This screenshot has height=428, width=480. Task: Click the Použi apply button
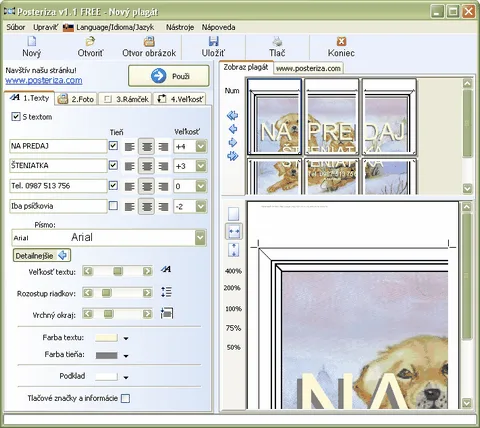pos(169,76)
